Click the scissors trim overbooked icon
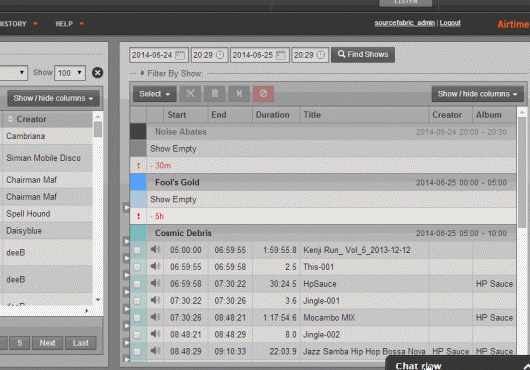The width and height of the screenshot is (530, 370). tap(190, 94)
